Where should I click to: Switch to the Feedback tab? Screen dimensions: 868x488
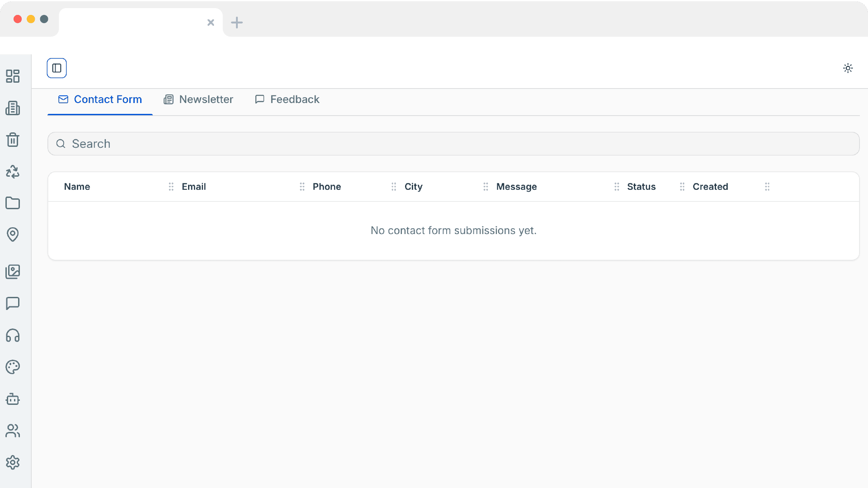click(288, 99)
